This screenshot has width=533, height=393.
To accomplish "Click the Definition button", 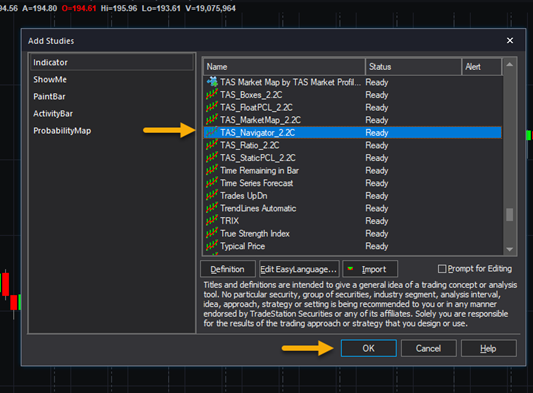I will pos(228,269).
